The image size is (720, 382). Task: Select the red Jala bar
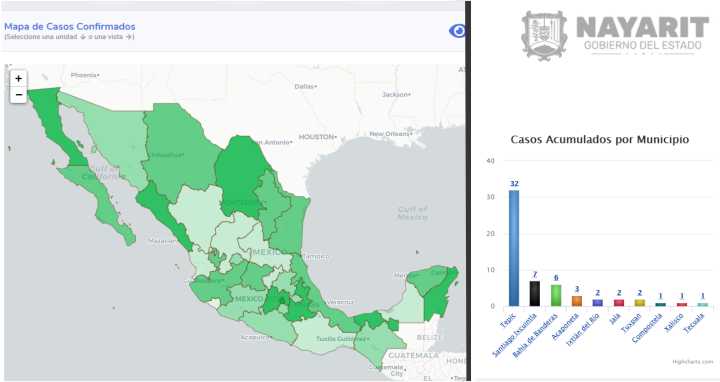pos(619,303)
